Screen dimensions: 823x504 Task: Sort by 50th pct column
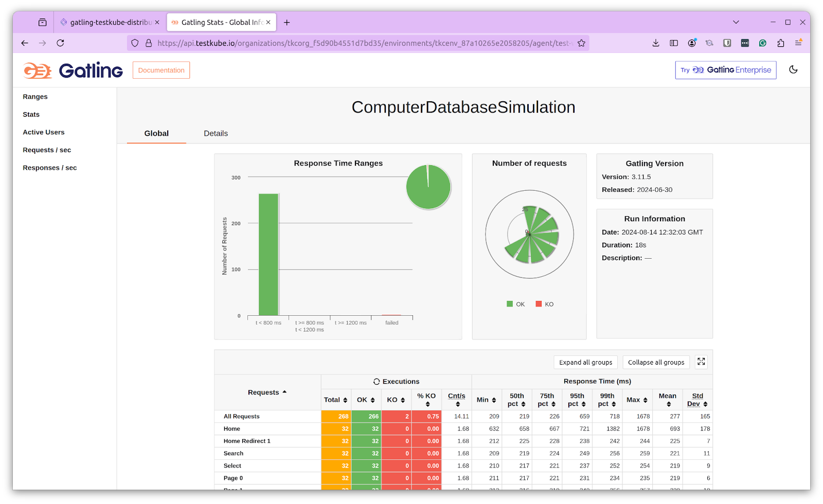(517, 400)
